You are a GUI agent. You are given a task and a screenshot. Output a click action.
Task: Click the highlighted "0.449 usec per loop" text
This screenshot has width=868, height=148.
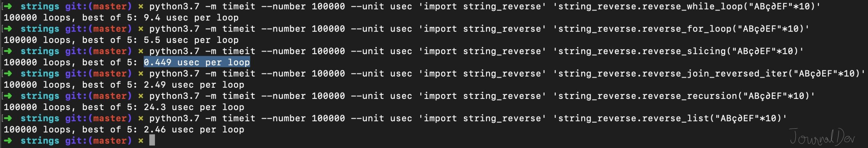click(x=197, y=62)
